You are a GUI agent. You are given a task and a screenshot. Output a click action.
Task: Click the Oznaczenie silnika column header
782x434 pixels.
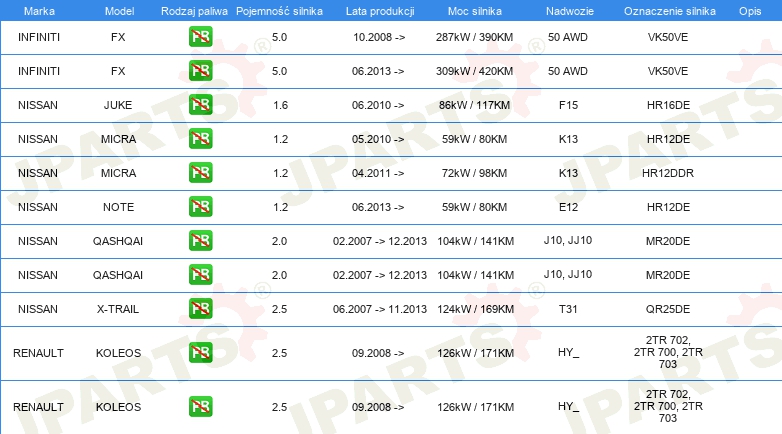click(670, 11)
